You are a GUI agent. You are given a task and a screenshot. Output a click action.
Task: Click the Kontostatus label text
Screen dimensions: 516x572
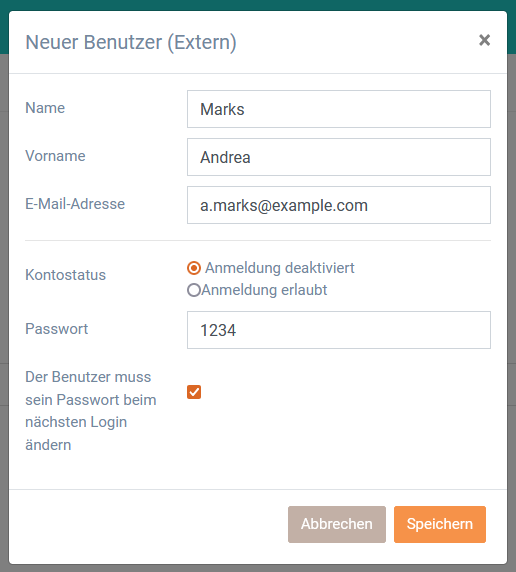click(65, 275)
